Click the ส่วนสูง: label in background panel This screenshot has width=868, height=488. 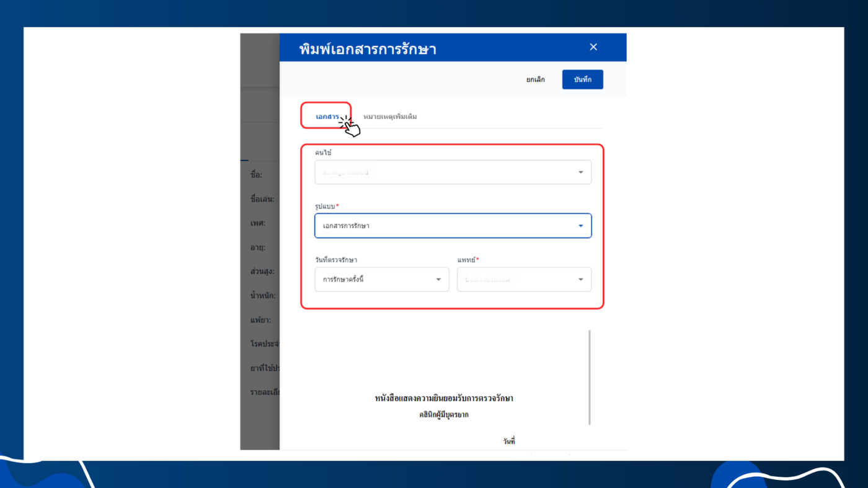(x=262, y=271)
